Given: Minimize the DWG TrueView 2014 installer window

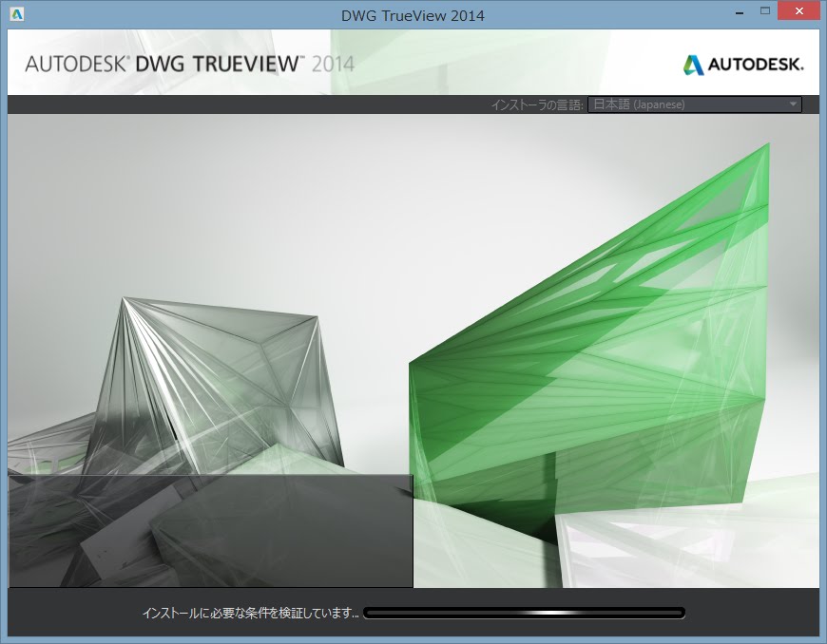Looking at the screenshot, I should (740, 11).
